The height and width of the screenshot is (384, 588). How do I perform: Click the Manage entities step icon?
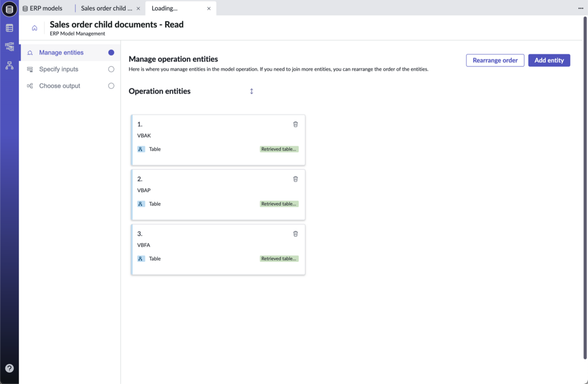30,53
